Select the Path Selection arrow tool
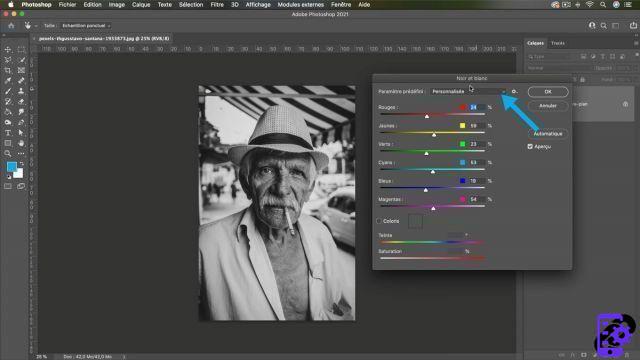The width and height of the screenshot is (640, 360). point(21,133)
